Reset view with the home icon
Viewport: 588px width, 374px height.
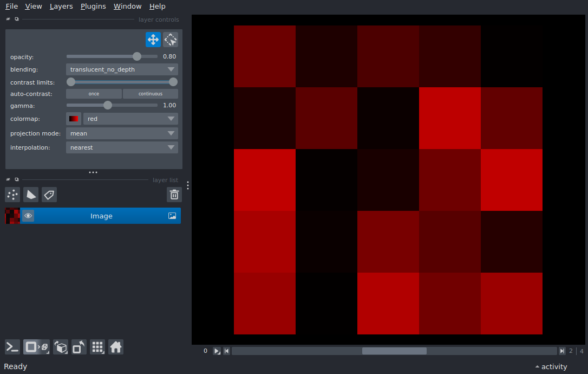coord(116,347)
